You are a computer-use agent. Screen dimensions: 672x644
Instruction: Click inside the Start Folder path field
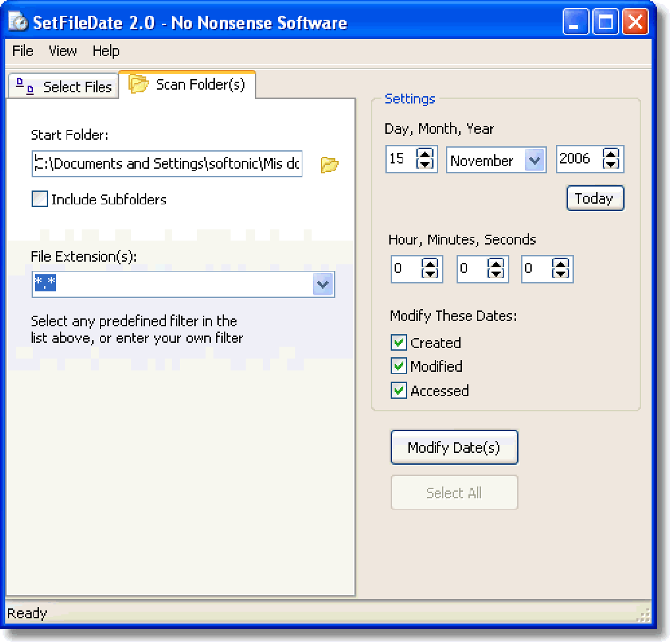(167, 163)
